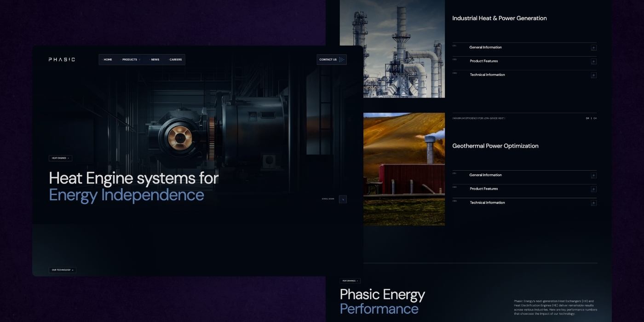Image resolution: width=644 pixels, height=322 pixels.
Task: Open the Products menu
Action: (130, 59)
